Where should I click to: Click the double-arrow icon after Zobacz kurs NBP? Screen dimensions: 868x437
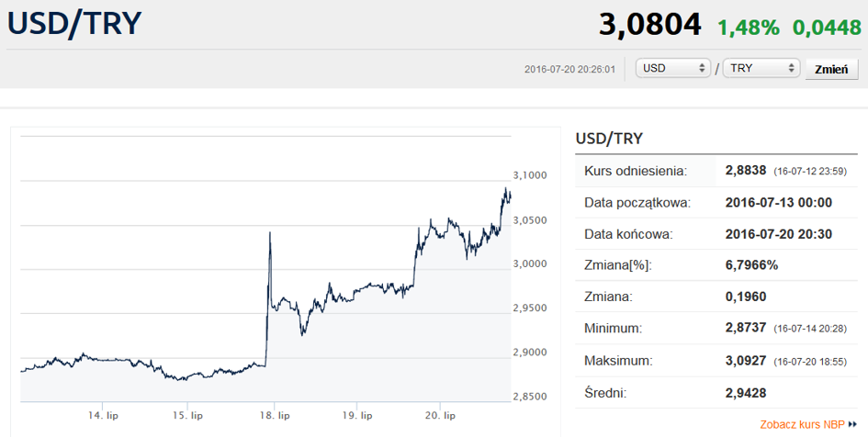click(853, 425)
